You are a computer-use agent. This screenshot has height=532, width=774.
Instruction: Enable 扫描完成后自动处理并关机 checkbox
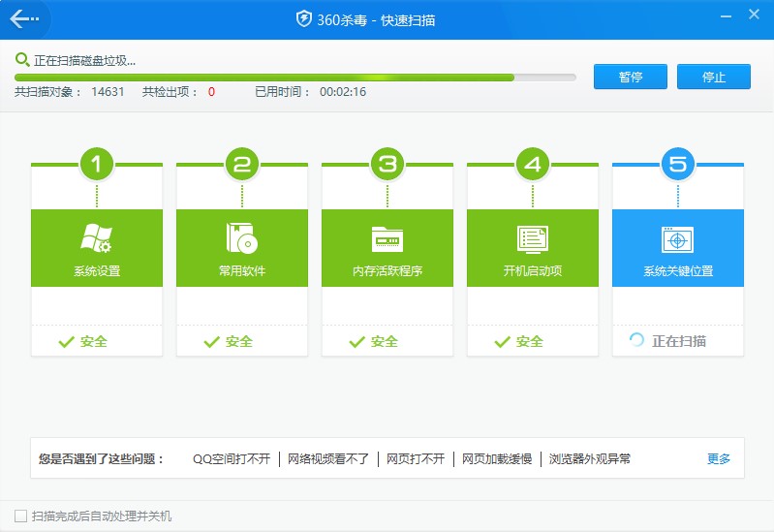coord(21,516)
